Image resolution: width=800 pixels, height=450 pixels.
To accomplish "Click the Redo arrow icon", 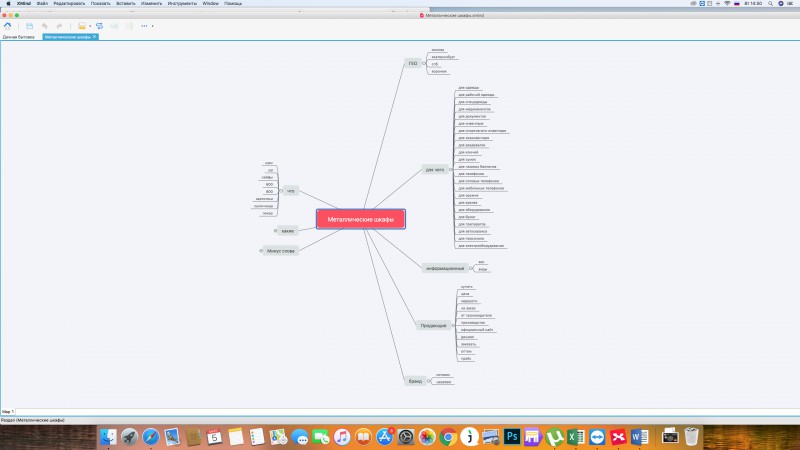I will coord(59,26).
